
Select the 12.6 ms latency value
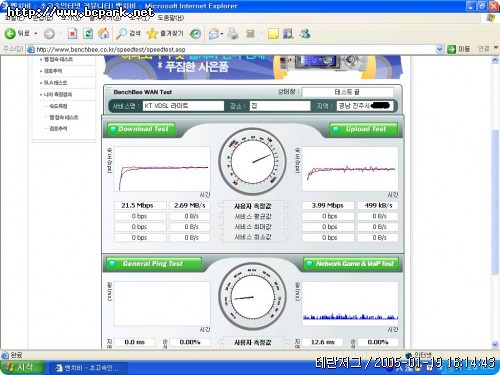point(322,342)
